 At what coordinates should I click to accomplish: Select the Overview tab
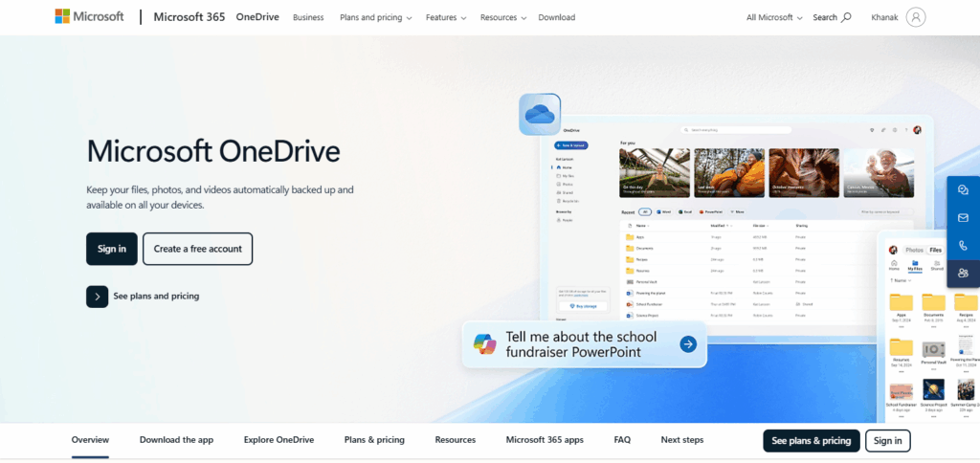[90, 440]
